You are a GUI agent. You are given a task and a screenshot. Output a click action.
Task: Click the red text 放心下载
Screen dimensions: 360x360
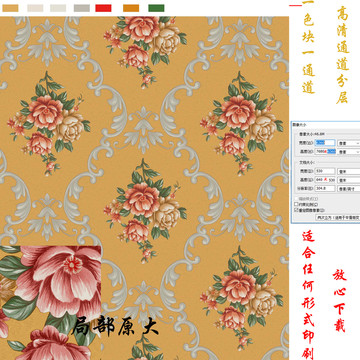340,301
